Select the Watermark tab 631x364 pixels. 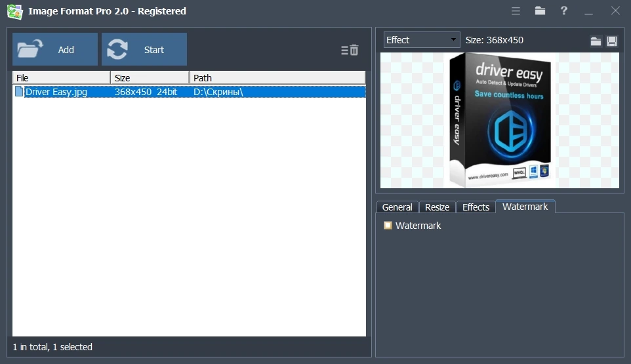pos(525,207)
